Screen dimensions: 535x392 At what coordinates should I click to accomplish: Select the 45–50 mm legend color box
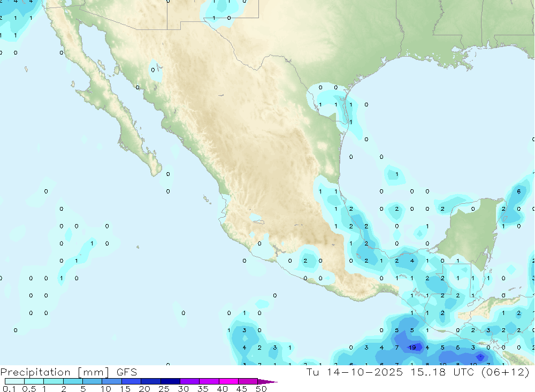click(x=248, y=381)
